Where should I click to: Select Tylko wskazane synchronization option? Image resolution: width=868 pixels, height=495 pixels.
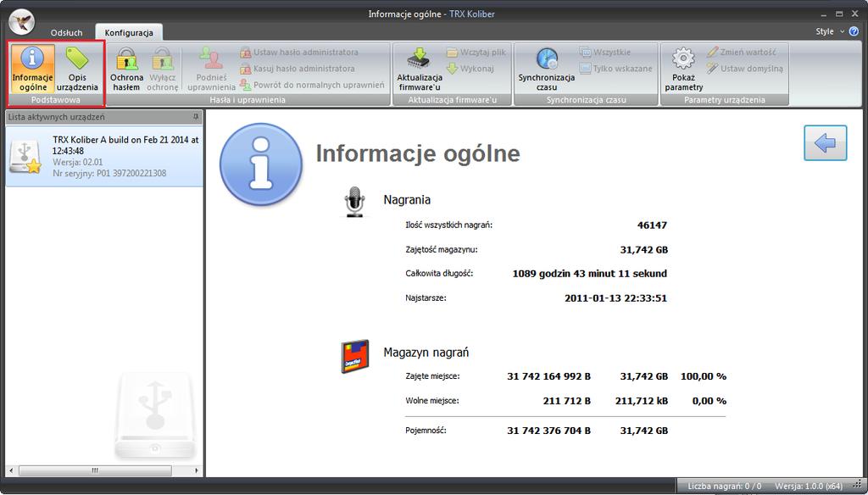point(615,69)
